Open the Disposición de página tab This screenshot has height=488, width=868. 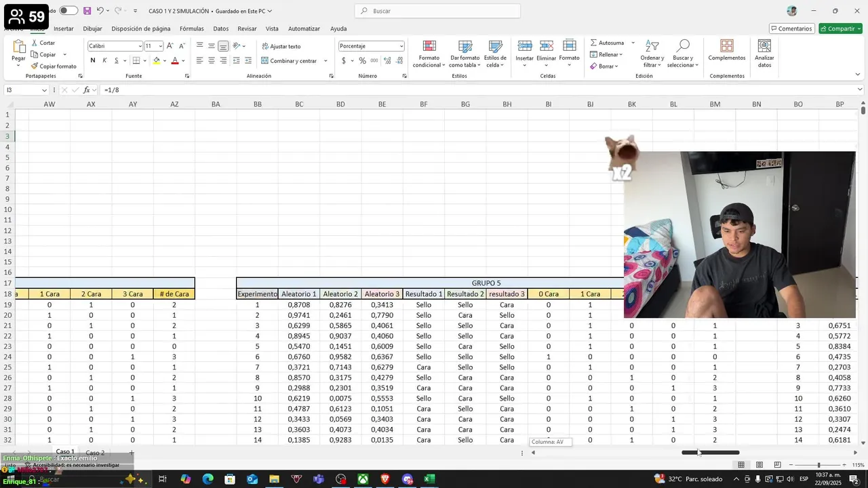(x=141, y=28)
